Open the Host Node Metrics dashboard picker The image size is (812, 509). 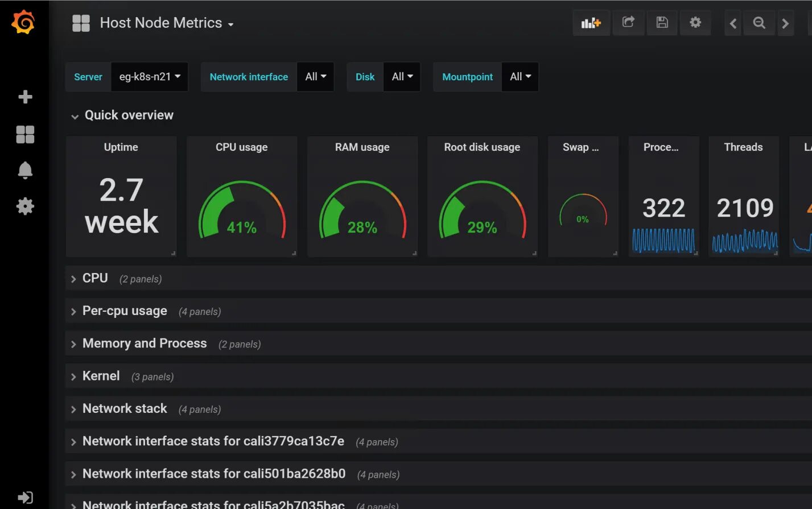[x=167, y=23]
